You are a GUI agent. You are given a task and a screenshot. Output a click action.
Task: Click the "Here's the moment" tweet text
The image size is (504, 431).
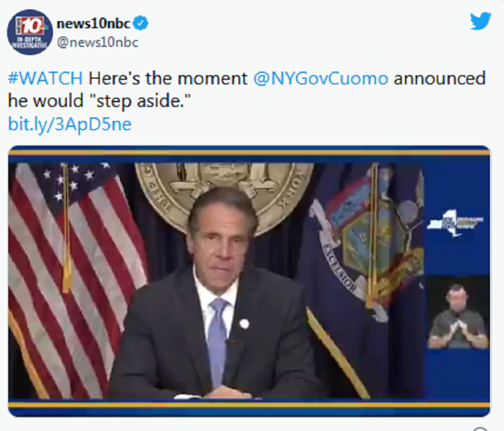point(168,78)
